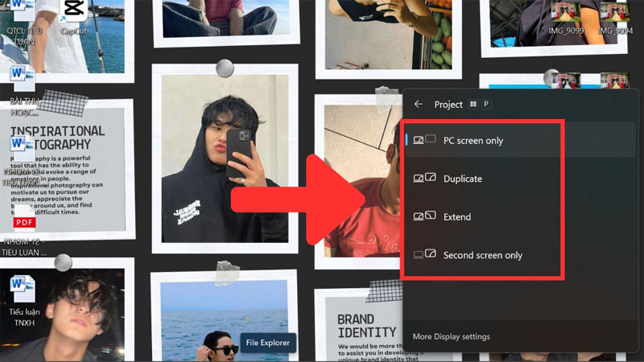The height and width of the screenshot is (362, 644).
Task: Select the IMG_9094 image thumbnail
Action: pos(615,19)
